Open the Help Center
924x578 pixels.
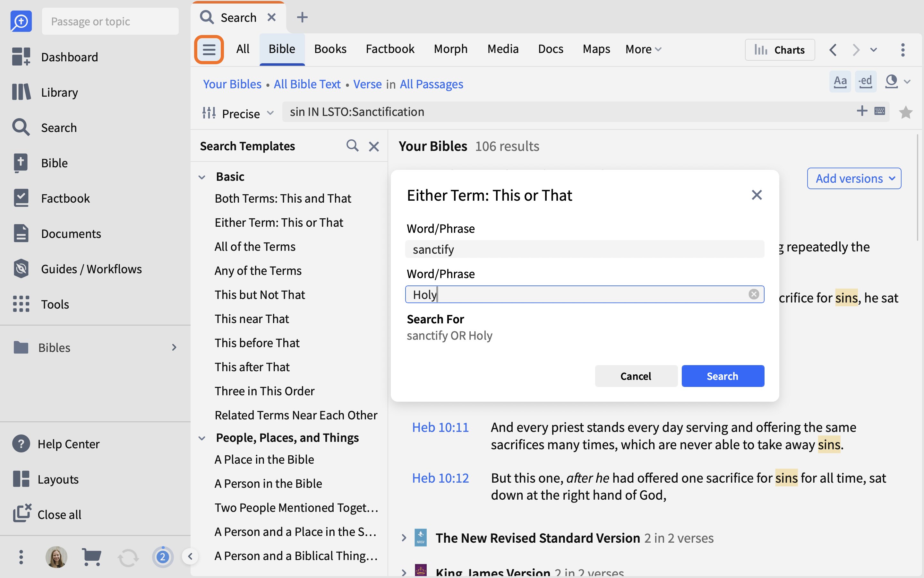68,444
